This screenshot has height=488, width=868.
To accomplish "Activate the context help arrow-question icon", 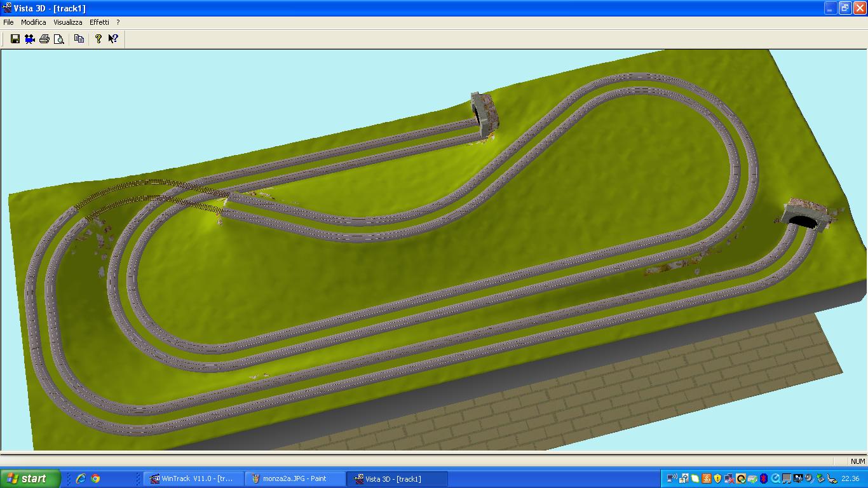I will tap(113, 39).
